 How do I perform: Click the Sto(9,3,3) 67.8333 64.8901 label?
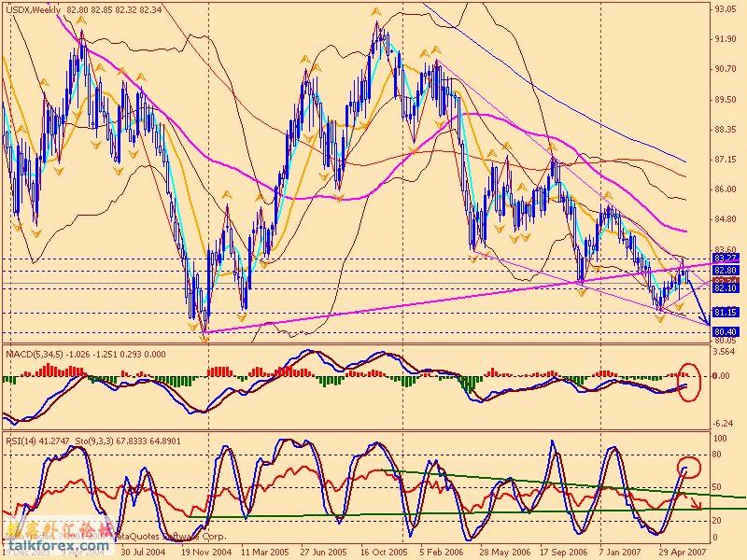tap(128, 441)
